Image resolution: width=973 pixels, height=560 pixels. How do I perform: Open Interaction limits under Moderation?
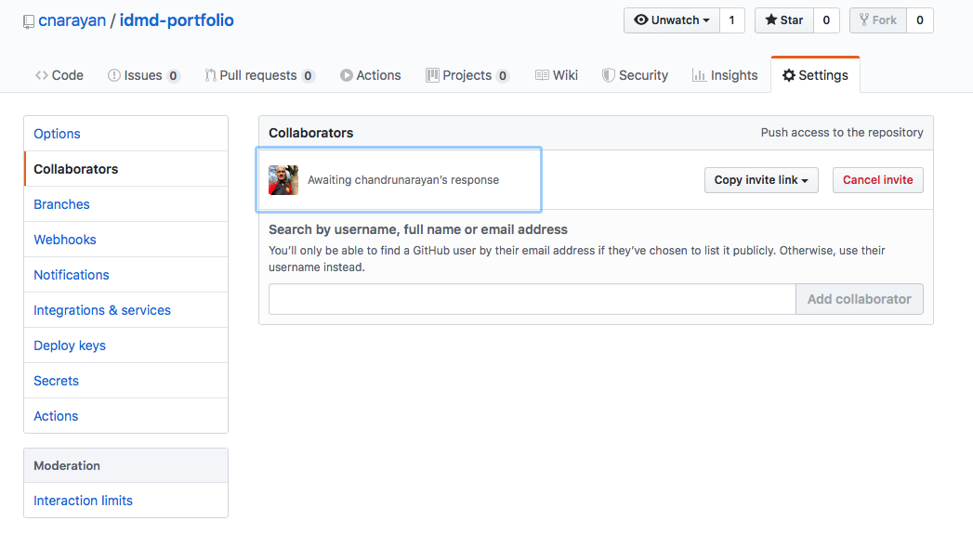[x=126, y=501]
